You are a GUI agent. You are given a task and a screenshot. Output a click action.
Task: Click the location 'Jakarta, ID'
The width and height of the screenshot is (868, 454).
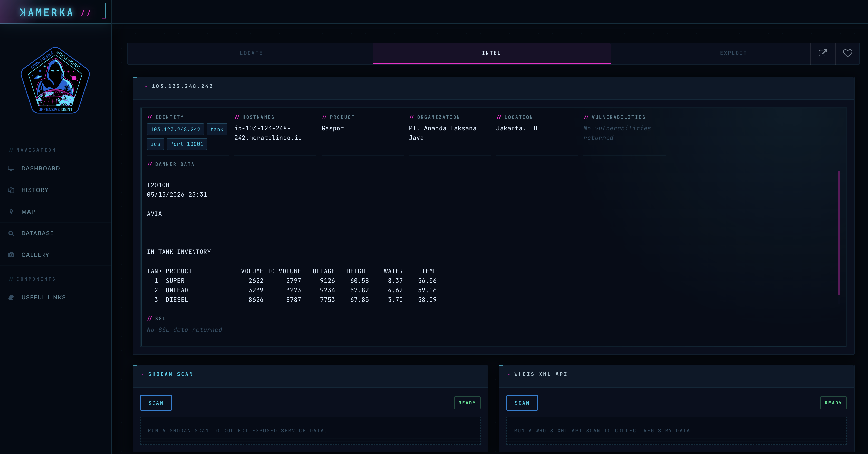(x=516, y=128)
